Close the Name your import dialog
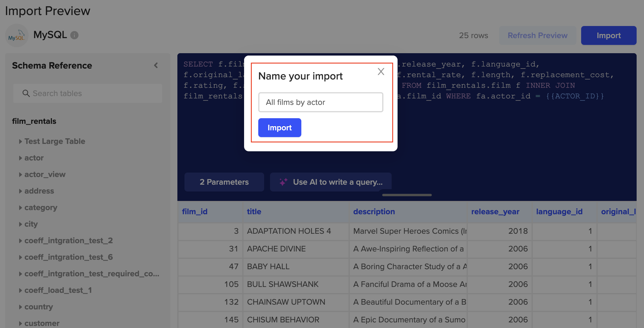Image resolution: width=644 pixels, height=328 pixels. click(x=381, y=72)
